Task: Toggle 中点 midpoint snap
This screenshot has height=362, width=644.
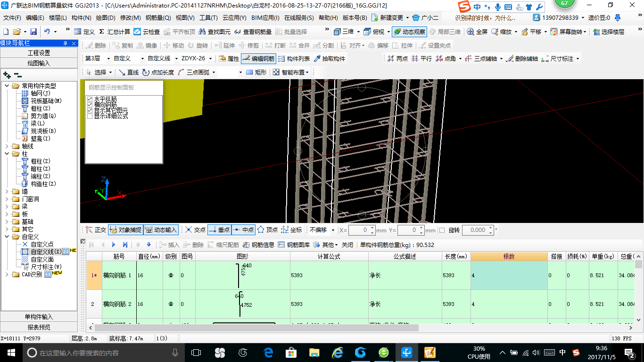Action: tap(243, 230)
